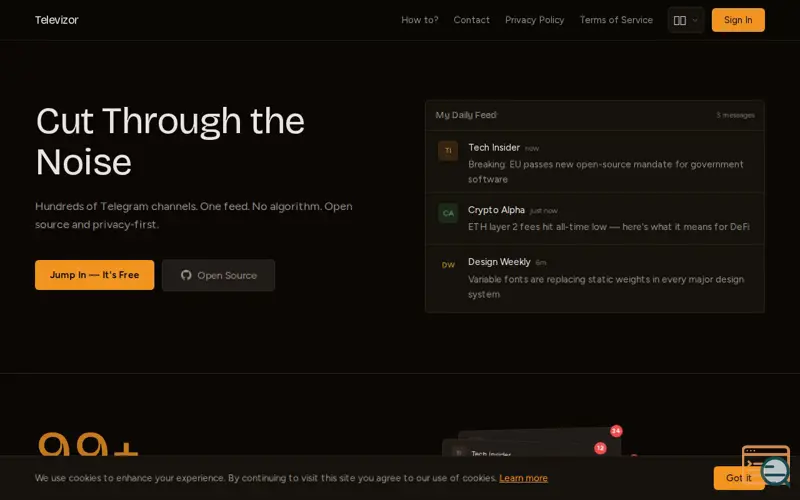
Task: Open Terms of Service
Action: click(616, 20)
